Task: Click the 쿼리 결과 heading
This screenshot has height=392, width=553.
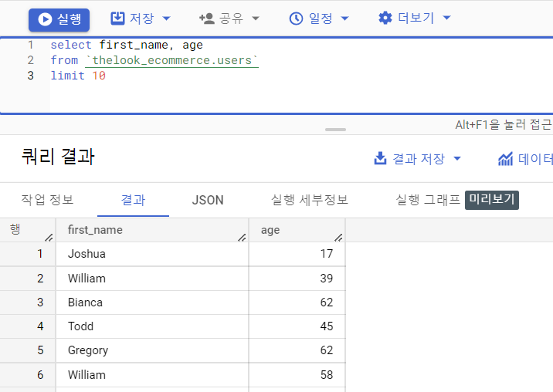Action: coord(58,157)
